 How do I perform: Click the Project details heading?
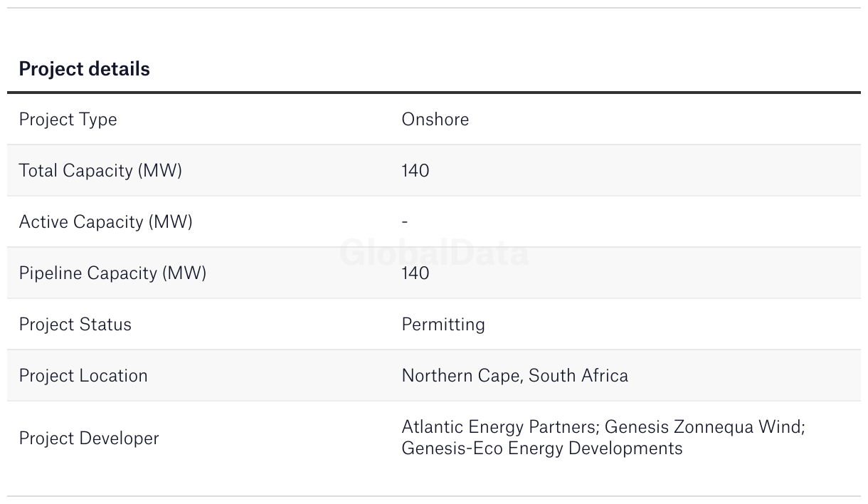coord(84,69)
